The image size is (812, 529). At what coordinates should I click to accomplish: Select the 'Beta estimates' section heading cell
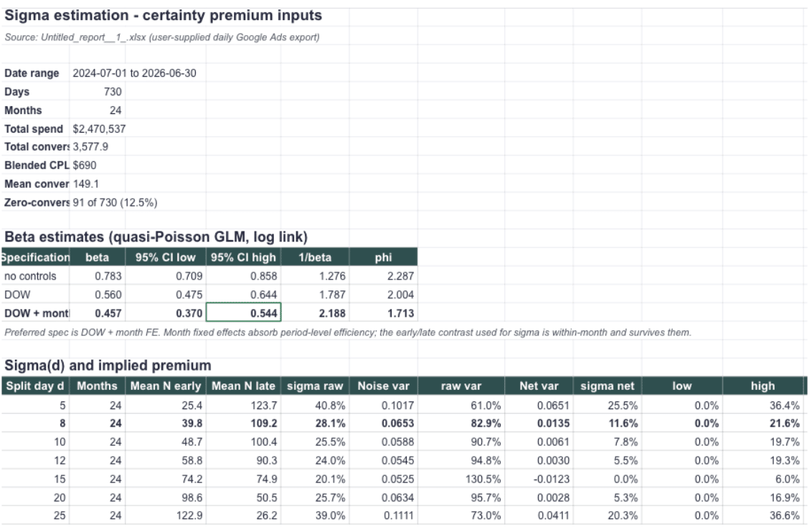[x=156, y=237]
